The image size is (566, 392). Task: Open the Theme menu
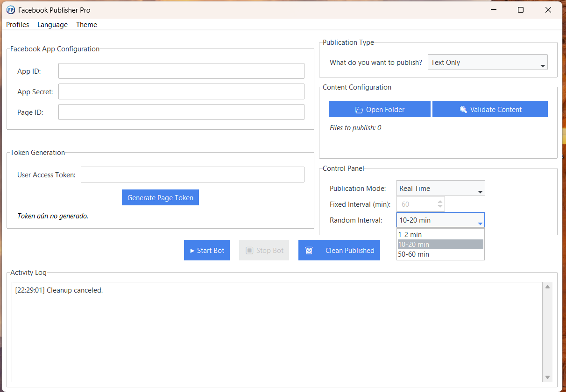pos(86,25)
